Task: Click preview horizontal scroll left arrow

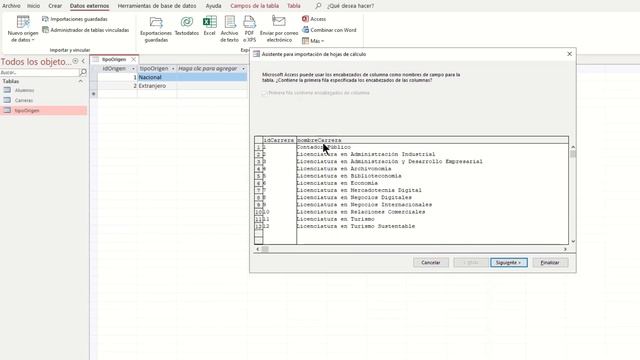Action: tap(258, 249)
